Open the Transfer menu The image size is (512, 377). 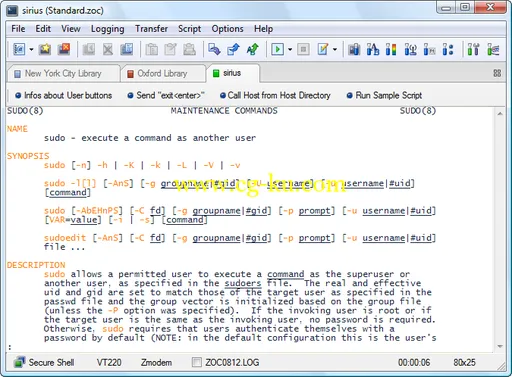(151, 29)
